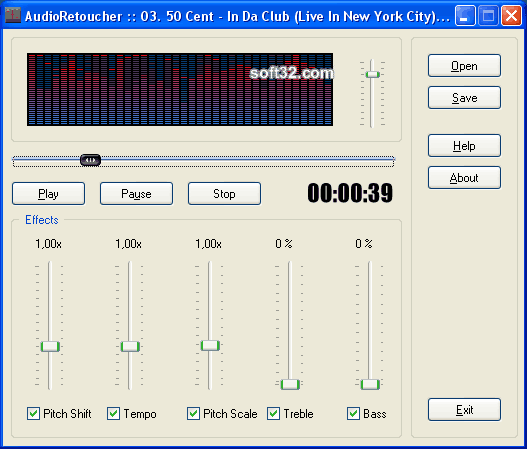Click the Tempo slider thumb
The height and width of the screenshot is (449, 527).
(x=130, y=346)
